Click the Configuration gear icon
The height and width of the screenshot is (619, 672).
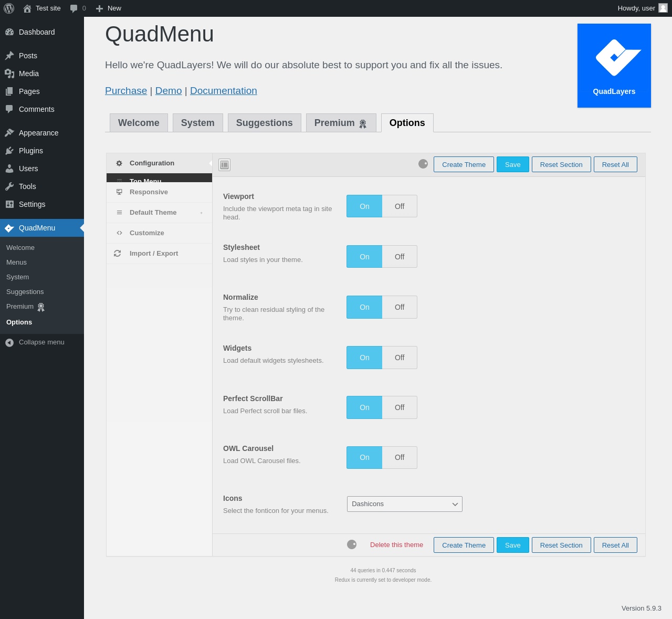[x=119, y=163]
